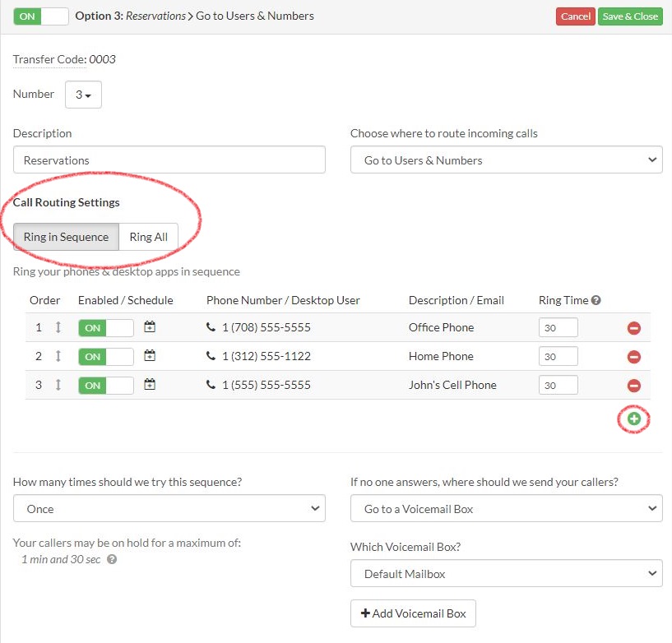672x643 pixels.
Task: Select the Ring All tab
Action: pyautogui.click(x=148, y=237)
